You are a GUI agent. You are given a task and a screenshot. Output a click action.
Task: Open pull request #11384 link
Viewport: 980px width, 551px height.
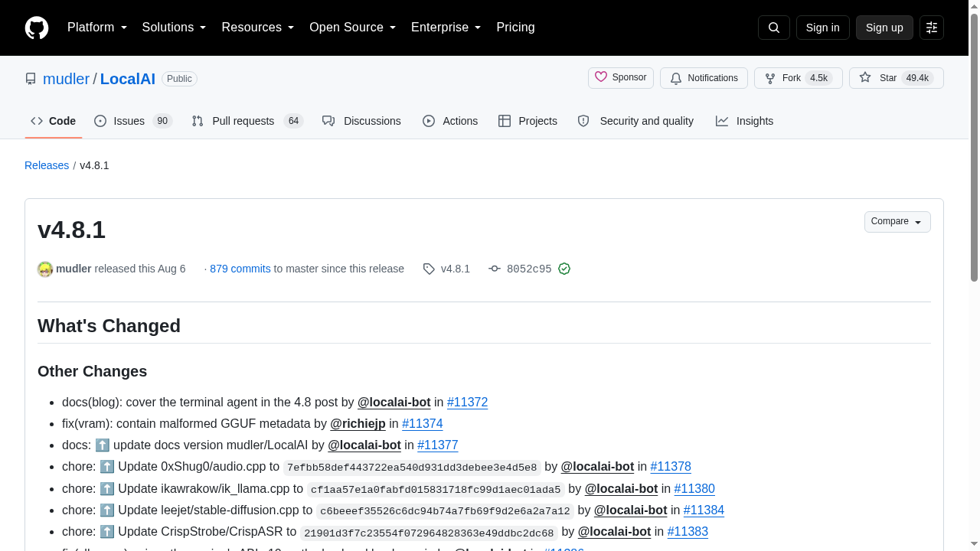(704, 510)
